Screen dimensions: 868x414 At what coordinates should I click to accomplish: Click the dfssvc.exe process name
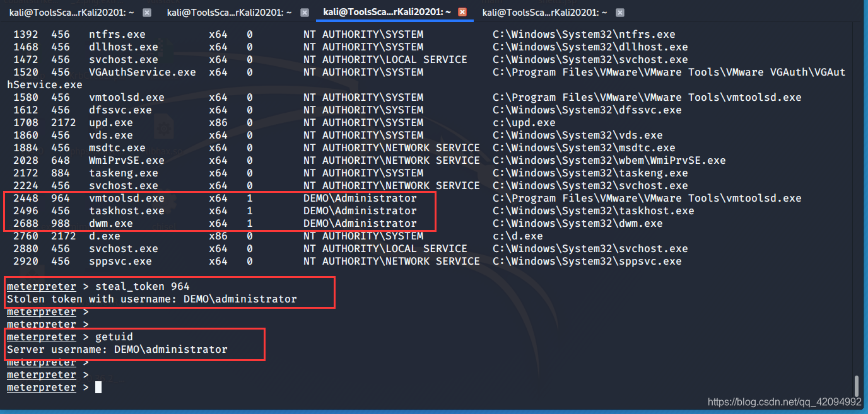(120, 110)
